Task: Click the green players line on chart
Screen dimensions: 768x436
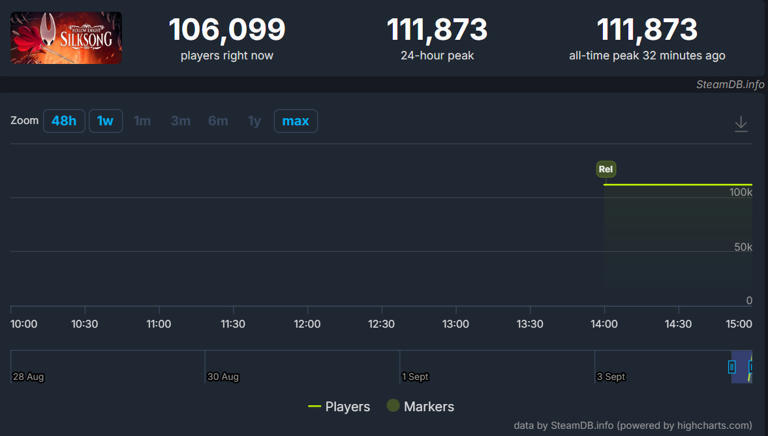Action: 678,185
